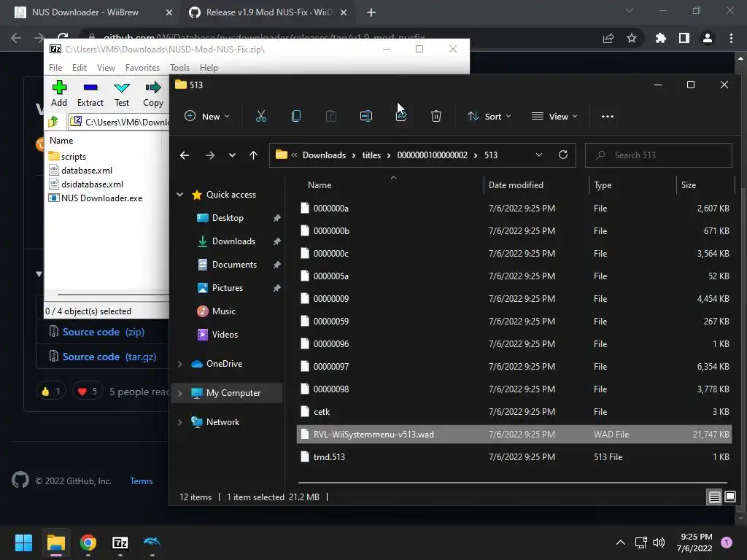Open a new Chrome tab

[371, 12]
